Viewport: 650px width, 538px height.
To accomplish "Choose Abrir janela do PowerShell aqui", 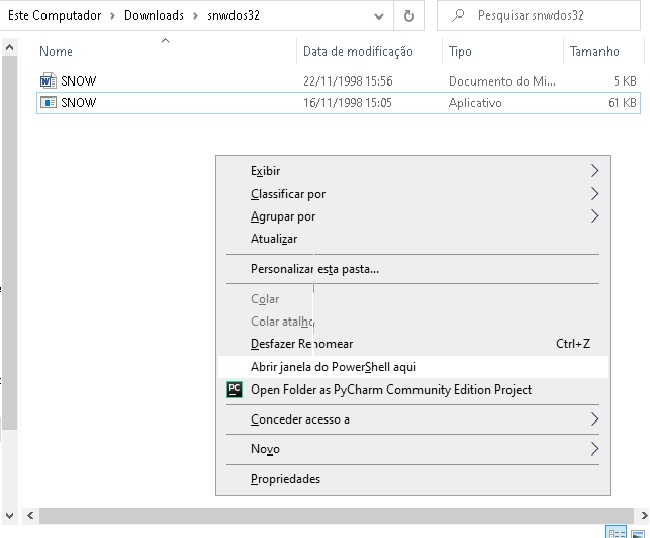I will [x=333, y=367].
